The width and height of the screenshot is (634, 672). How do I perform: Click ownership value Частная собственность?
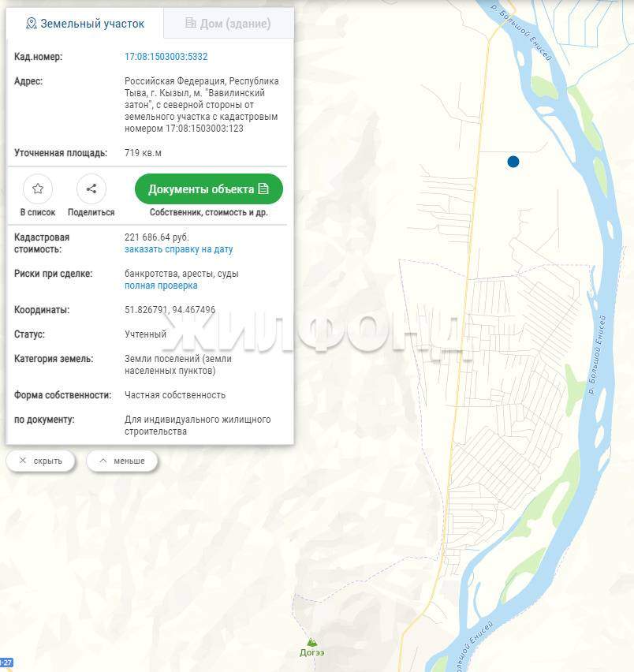point(175,395)
